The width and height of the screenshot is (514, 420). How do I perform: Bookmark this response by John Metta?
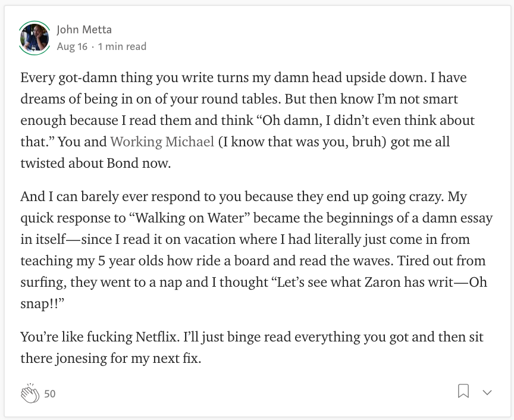tap(463, 391)
